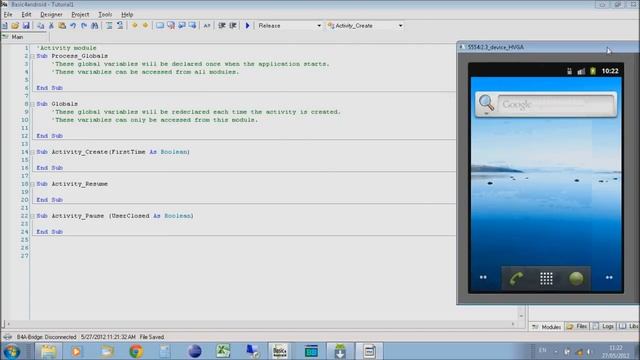Open the Help menu
This screenshot has width=640, height=360.
coord(127,14)
